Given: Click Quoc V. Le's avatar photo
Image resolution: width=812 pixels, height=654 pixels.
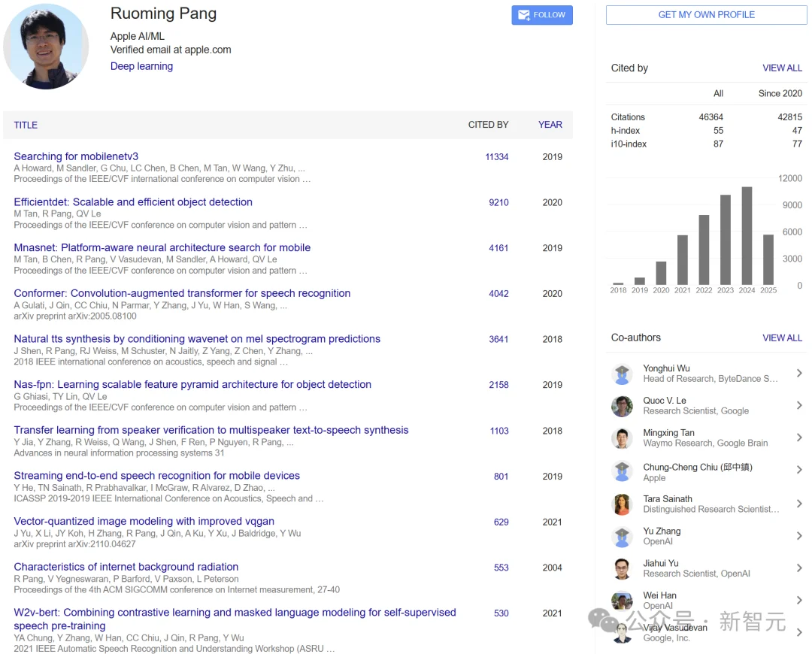Looking at the screenshot, I should point(622,406).
